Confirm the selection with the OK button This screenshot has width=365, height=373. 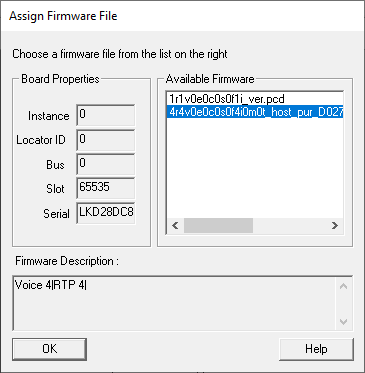(49, 349)
